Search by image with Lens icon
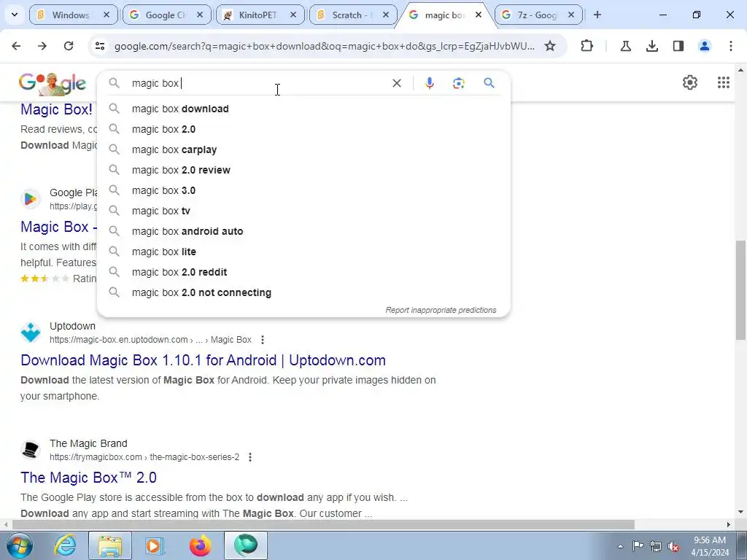This screenshot has width=747, height=560. (x=458, y=83)
